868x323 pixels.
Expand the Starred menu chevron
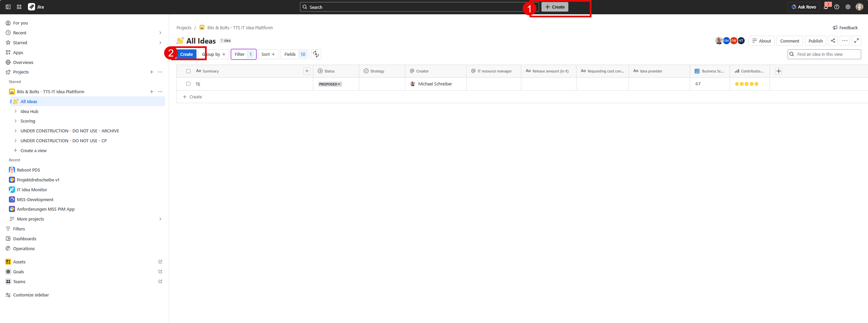[x=160, y=43]
